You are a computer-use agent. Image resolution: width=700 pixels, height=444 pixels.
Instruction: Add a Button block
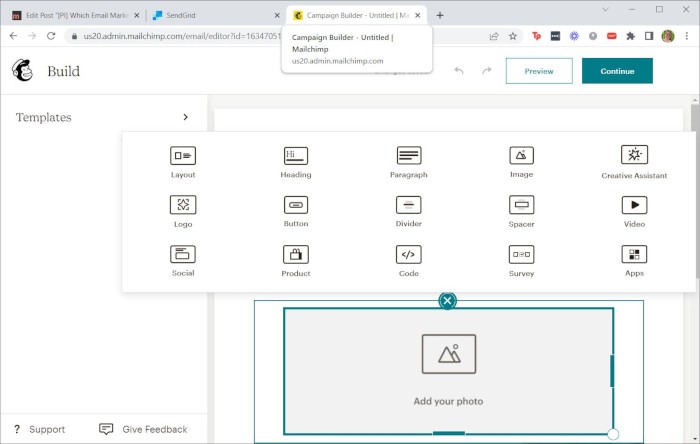click(x=296, y=211)
